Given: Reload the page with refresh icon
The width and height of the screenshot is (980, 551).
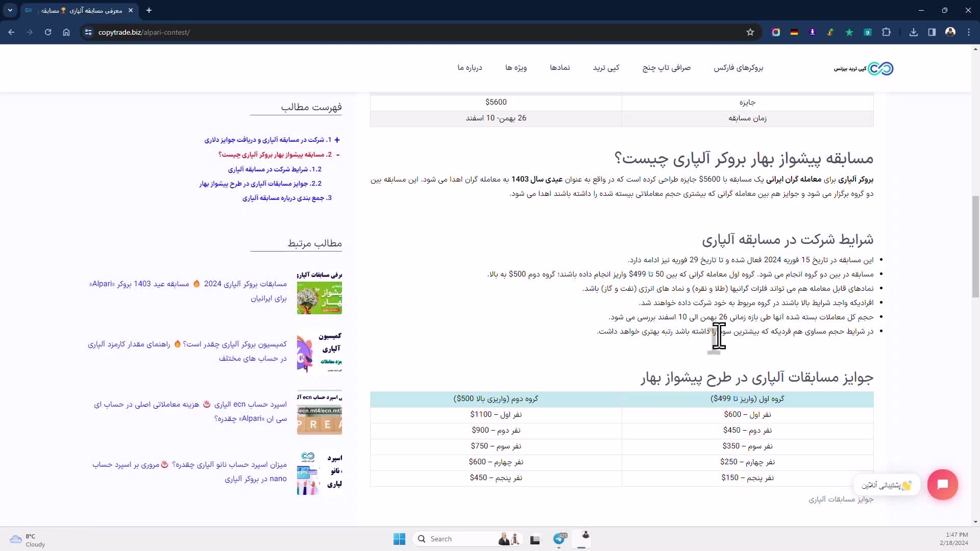Looking at the screenshot, I should pos(48,32).
